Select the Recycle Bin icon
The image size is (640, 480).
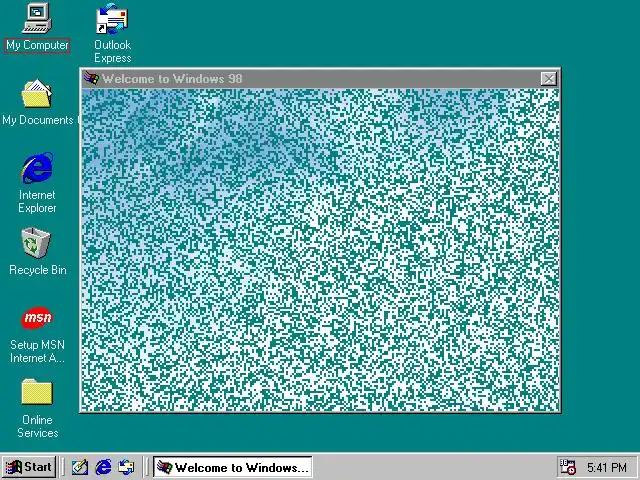pos(36,243)
